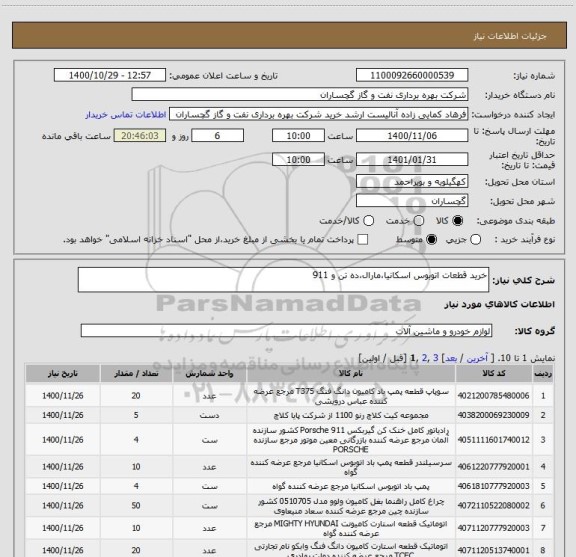Click the تعداد / مقدار column header

pos(136,374)
